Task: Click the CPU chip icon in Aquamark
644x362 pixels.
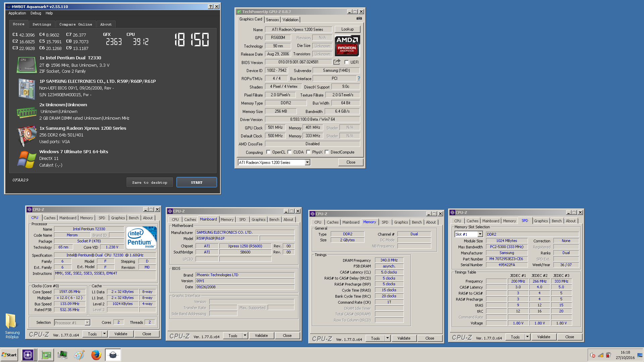Action: pyautogui.click(x=26, y=65)
